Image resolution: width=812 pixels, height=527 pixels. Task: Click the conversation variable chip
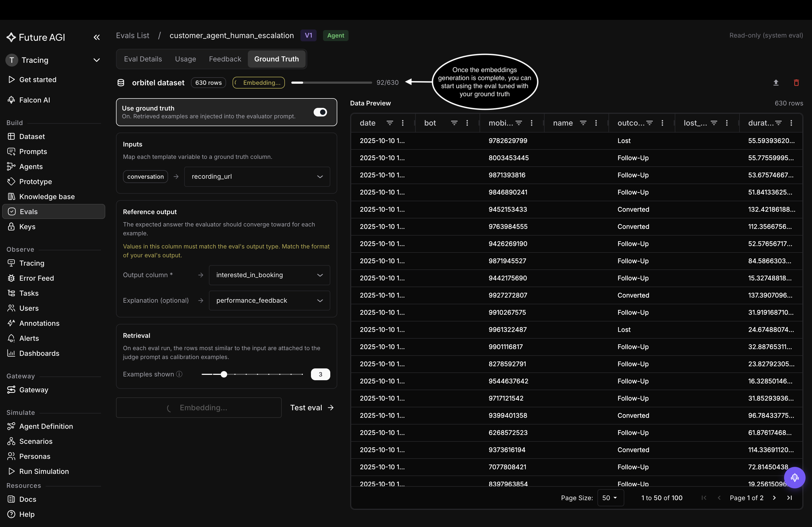pos(145,177)
